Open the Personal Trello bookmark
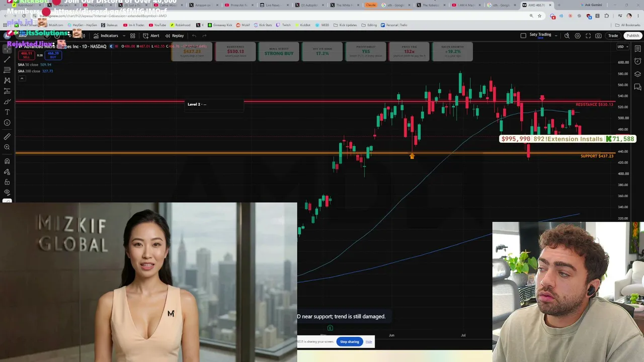The height and width of the screenshot is (362, 644). click(394, 25)
